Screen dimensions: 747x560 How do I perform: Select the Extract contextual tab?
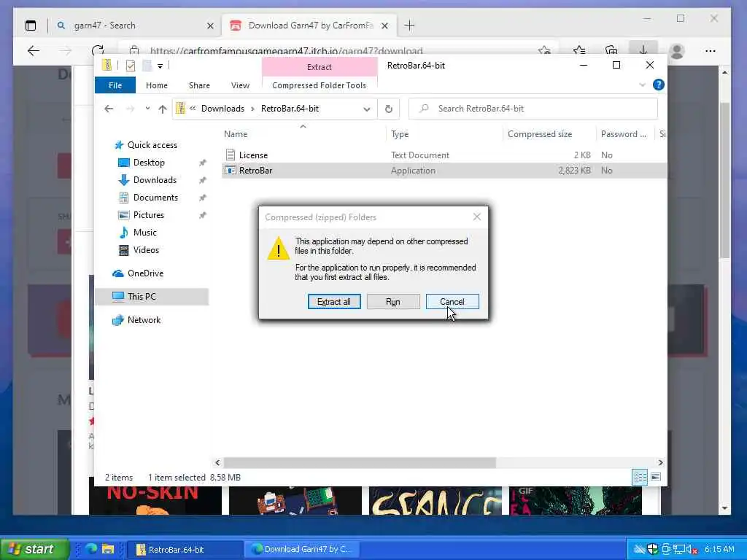tap(320, 66)
